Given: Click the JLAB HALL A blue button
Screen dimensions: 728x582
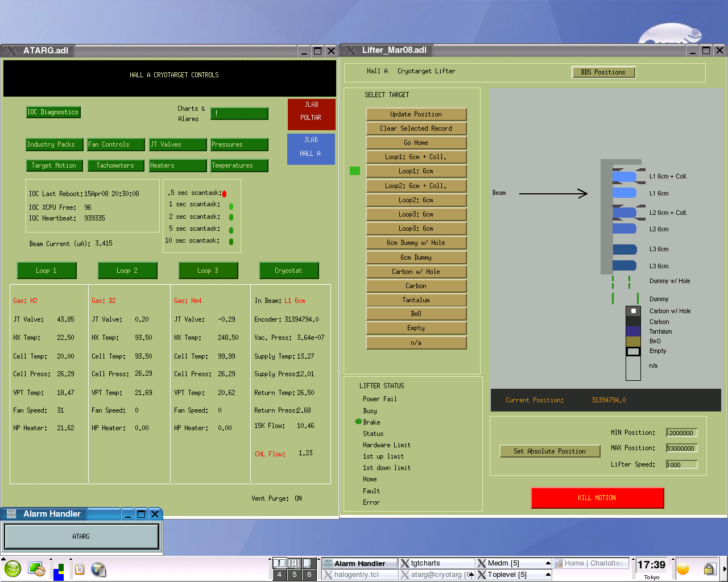Looking at the screenshot, I should [311, 149].
